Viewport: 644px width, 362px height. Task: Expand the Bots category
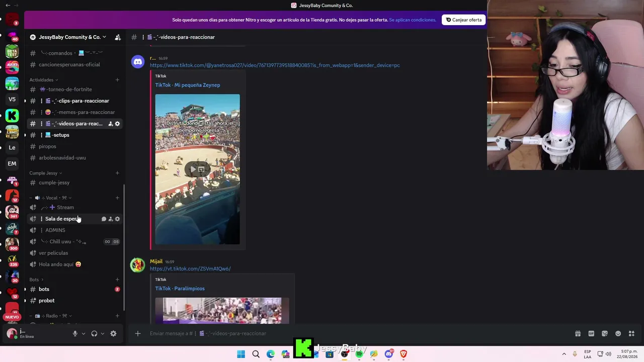coord(36,280)
